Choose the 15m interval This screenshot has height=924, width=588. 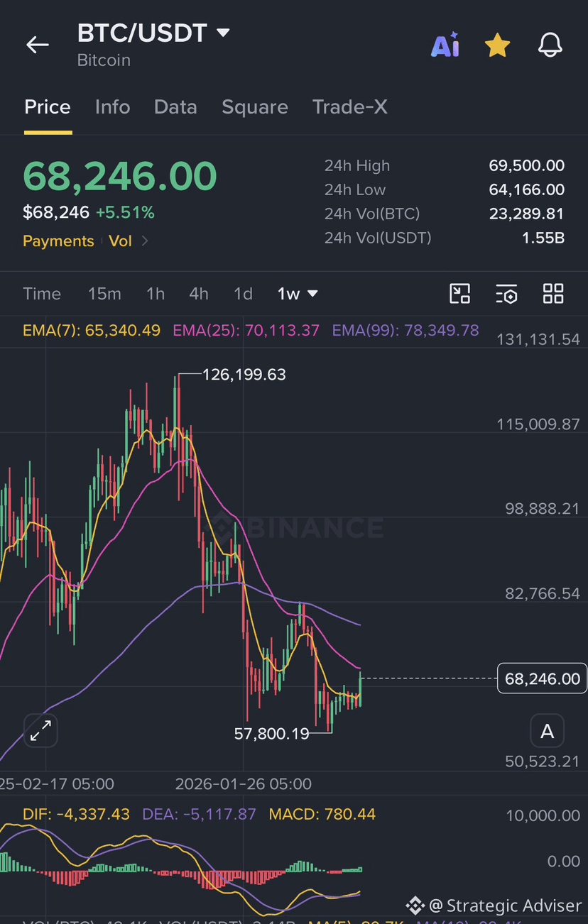[104, 294]
